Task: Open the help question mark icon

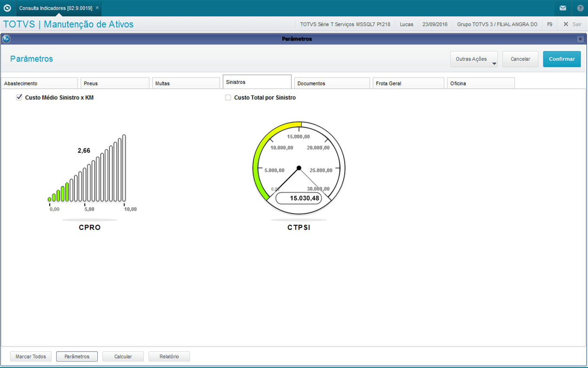Action: click(580, 8)
